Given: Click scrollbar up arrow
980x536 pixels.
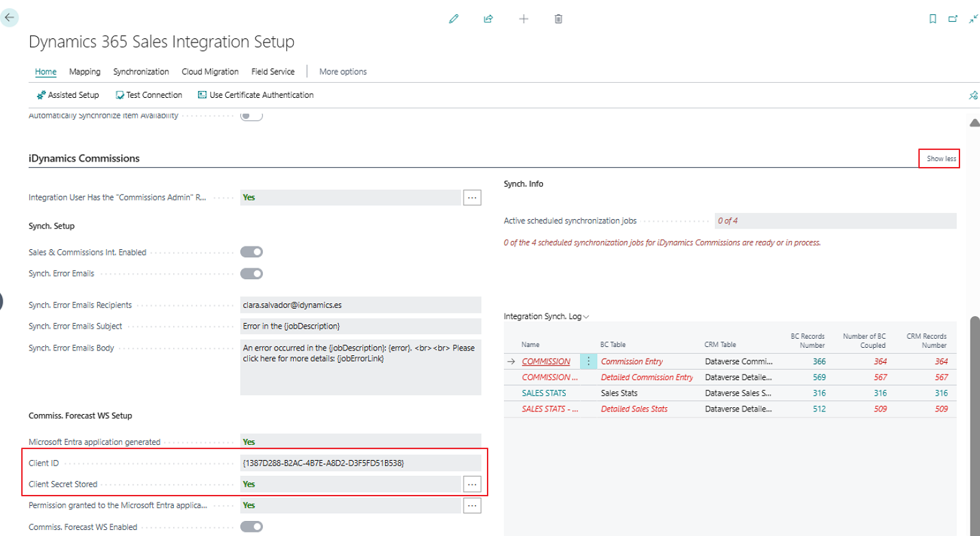Looking at the screenshot, I should tap(975, 123).
